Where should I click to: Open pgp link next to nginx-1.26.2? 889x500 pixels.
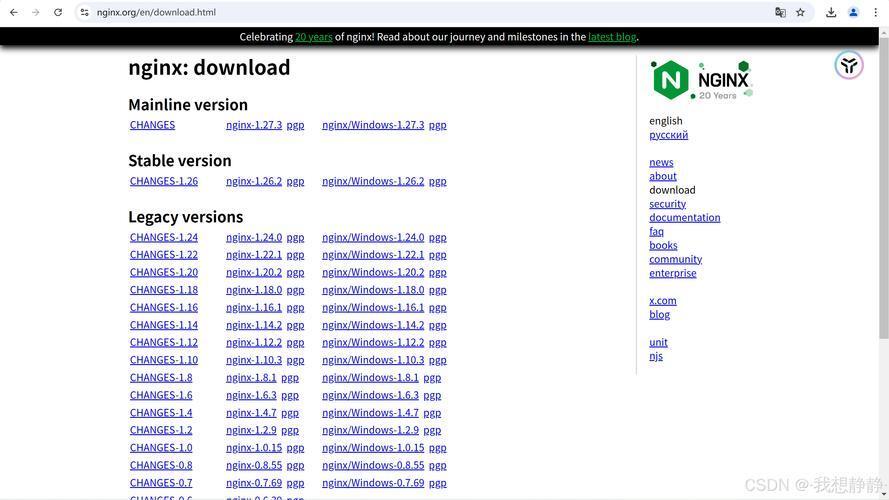295,181
